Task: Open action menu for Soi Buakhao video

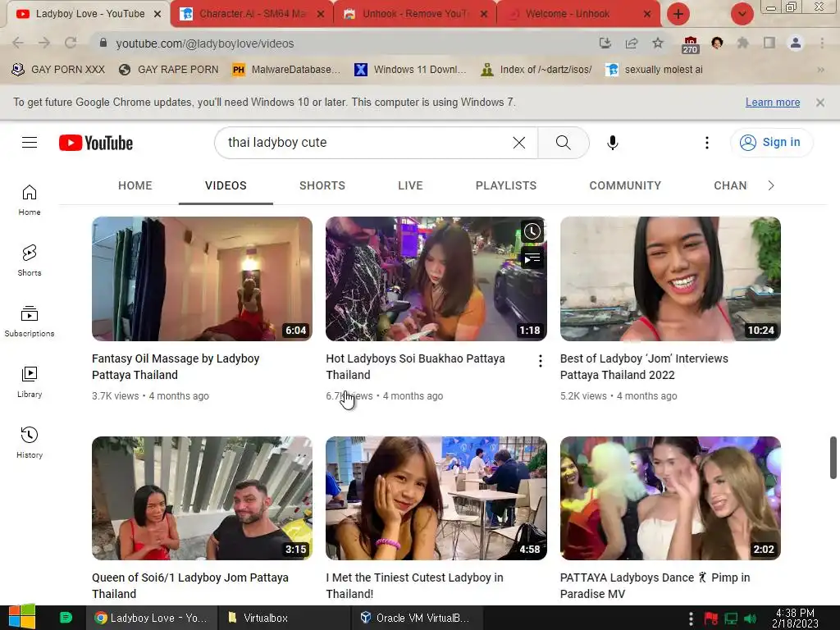Action: point(540,361)
